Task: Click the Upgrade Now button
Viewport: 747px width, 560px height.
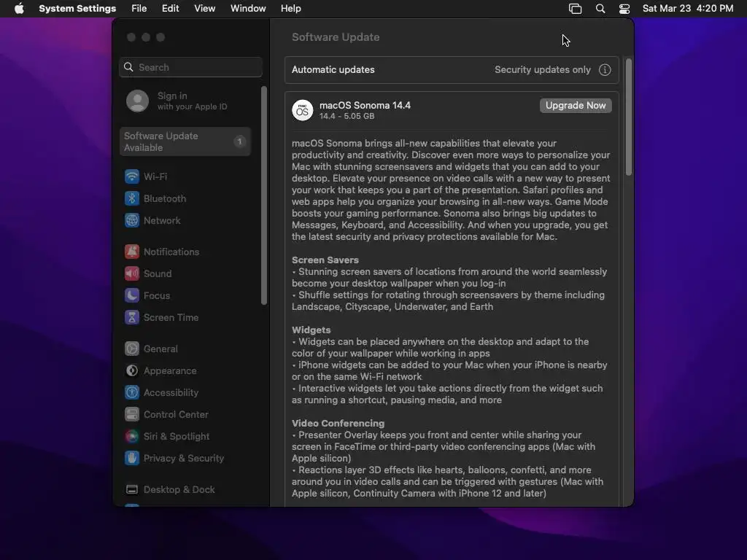Action: pos(576,106)
